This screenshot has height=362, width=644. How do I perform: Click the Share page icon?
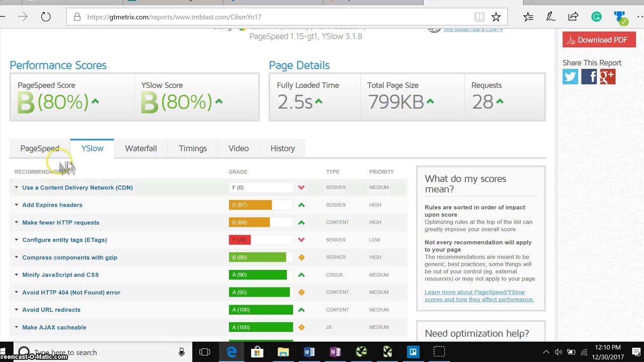tap(574, 17)
